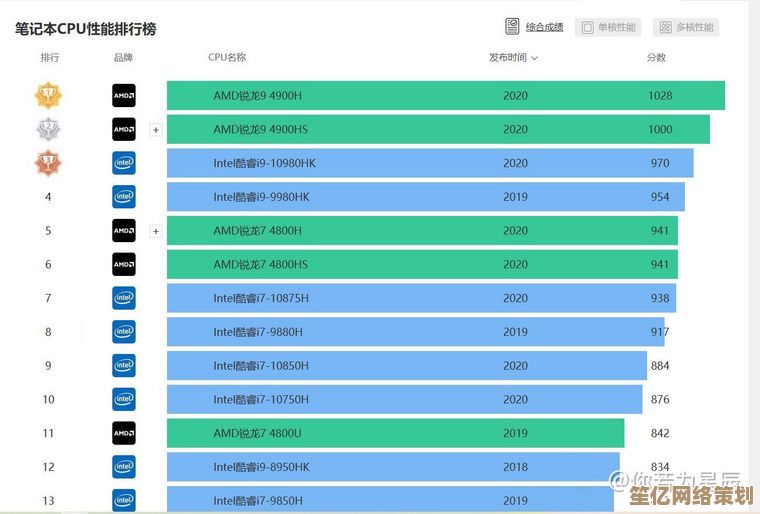Click the 品牌 column header
The height and width of the screenshot is (514, 760).
(x=123, y=57)
